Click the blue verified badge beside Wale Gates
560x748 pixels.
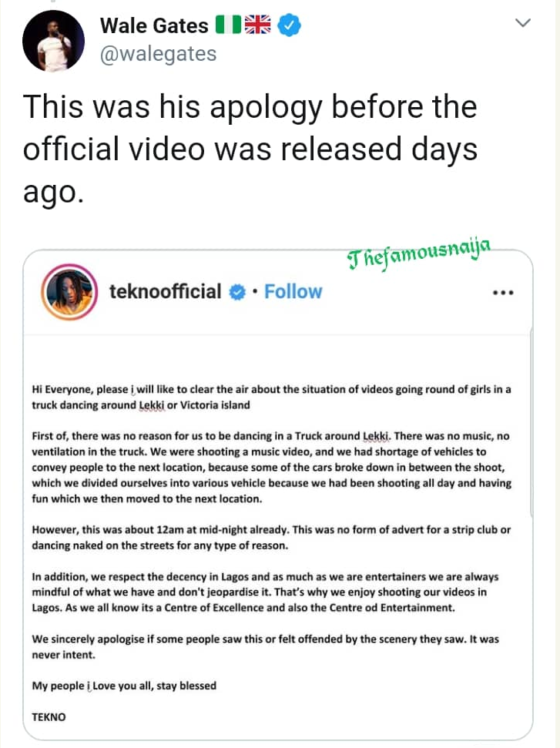pos(289,26)
